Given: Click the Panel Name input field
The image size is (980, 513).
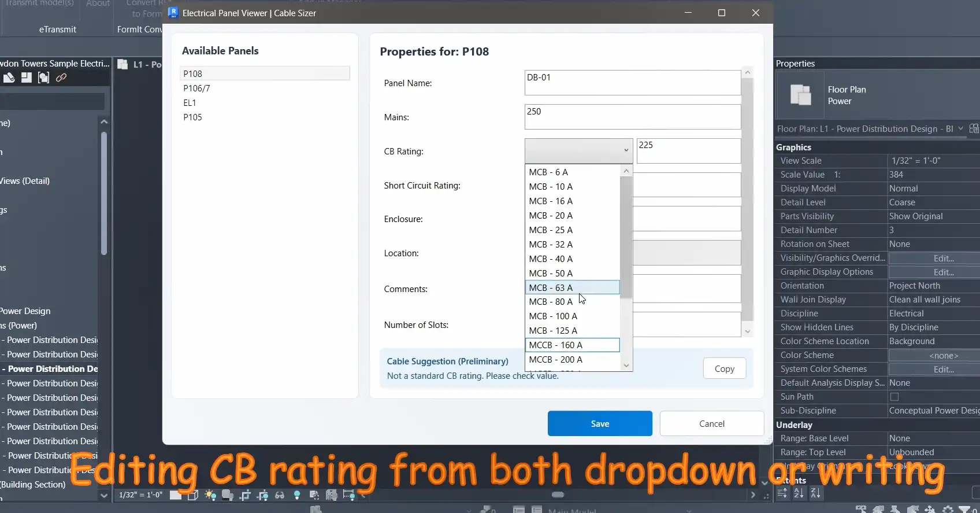Looking at the screenshot, I should [x=632, y=83].
